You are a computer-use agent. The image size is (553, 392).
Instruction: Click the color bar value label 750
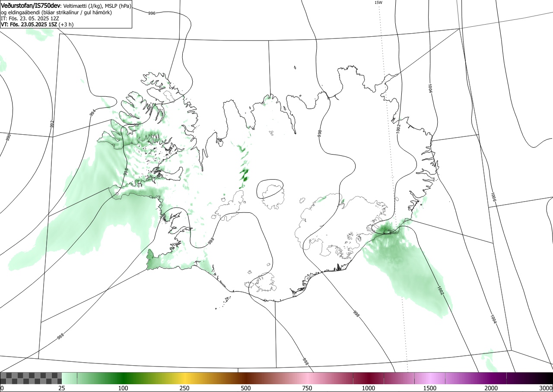pos(307,388)
